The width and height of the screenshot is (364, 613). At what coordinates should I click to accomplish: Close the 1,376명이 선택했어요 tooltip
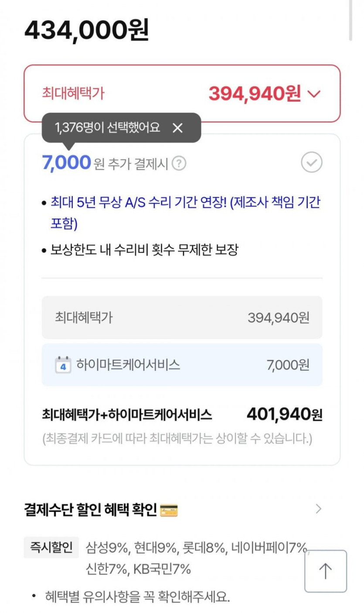coord(177,128)
